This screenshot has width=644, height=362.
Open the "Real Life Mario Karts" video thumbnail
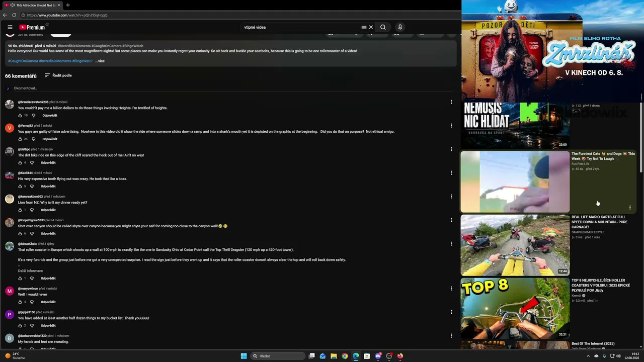coord(515,245)
